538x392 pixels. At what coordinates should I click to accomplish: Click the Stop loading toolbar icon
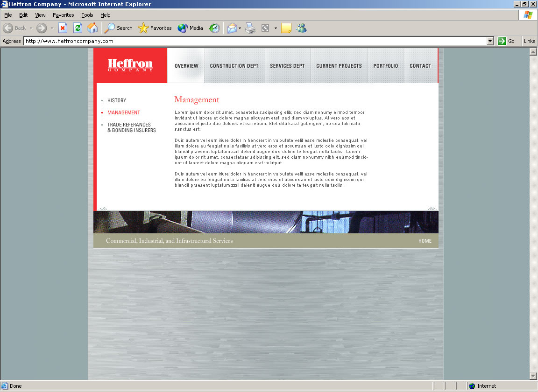pyautogui.click(x=63, y=28)
